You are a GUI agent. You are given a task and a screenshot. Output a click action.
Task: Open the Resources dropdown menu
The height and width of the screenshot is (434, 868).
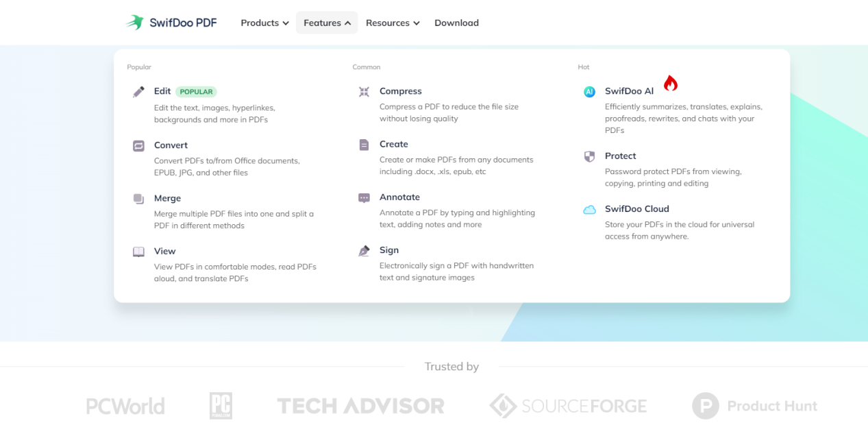coord(392,23)
